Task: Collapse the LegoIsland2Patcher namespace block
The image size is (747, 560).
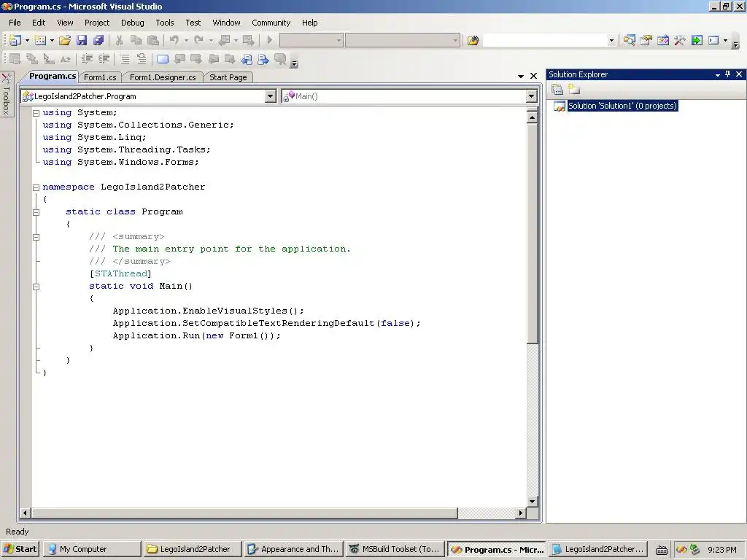Action: [x=36, y=187]
